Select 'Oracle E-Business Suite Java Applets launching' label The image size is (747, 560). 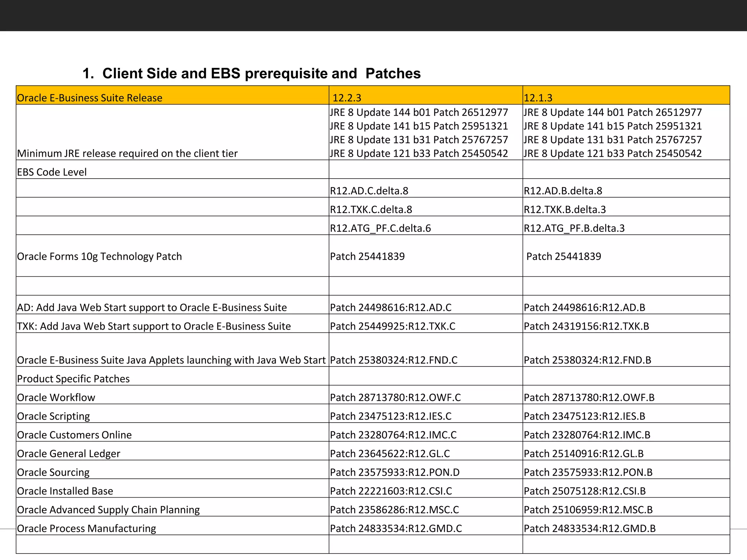point(171,360)
